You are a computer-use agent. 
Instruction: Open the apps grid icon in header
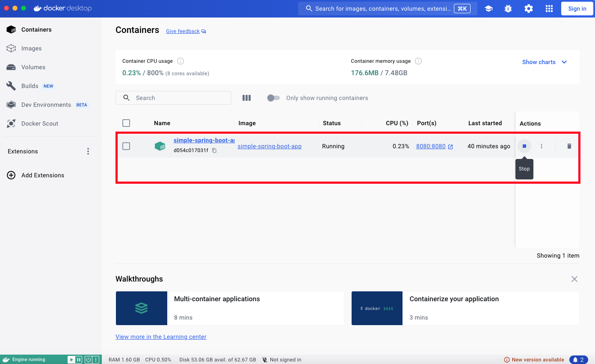tap(549, 9)
